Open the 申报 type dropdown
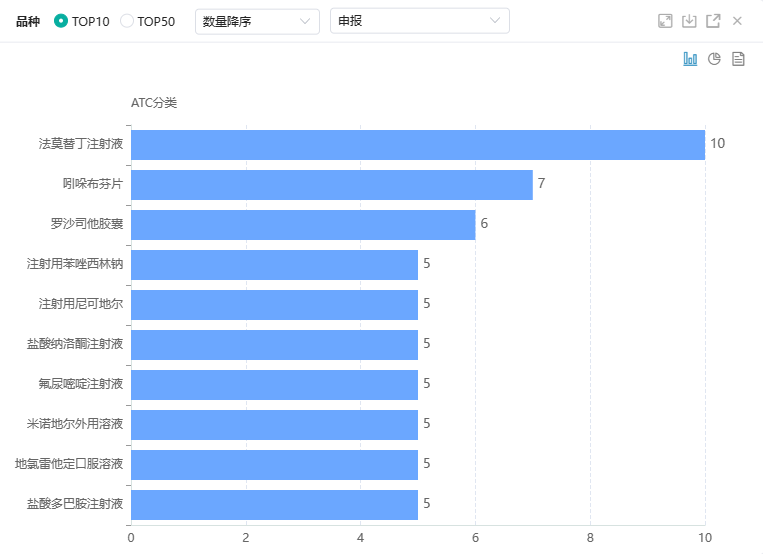The image size is (763, 554). tap(419, 21)
